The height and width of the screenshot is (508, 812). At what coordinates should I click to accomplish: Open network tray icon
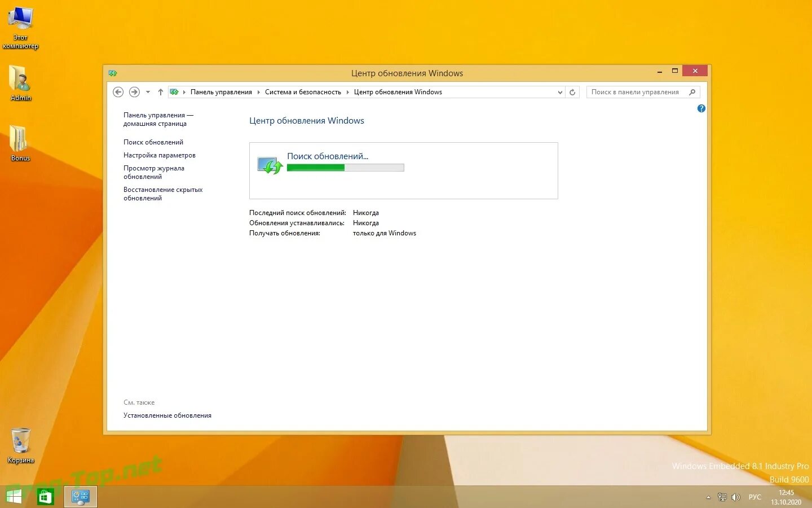[x=722, y=497]
